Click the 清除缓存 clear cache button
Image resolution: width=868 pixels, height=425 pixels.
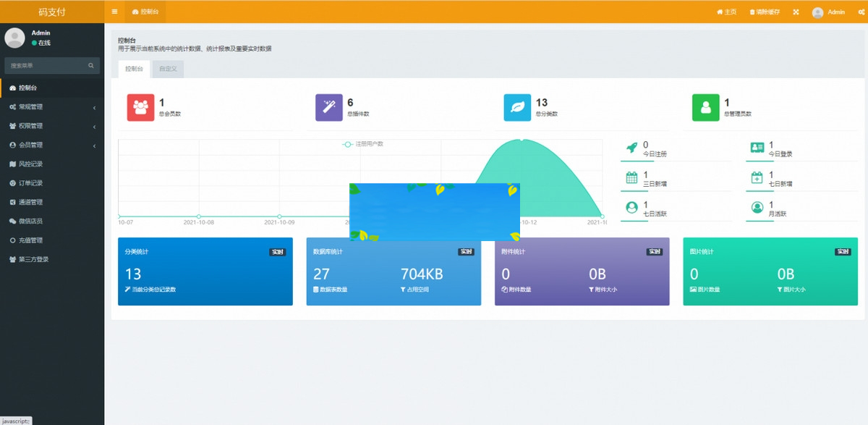(765, 12)
